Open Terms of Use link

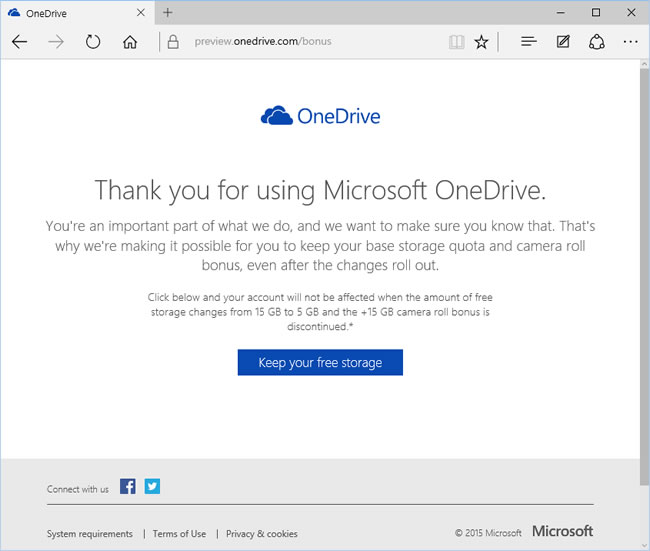179,534
